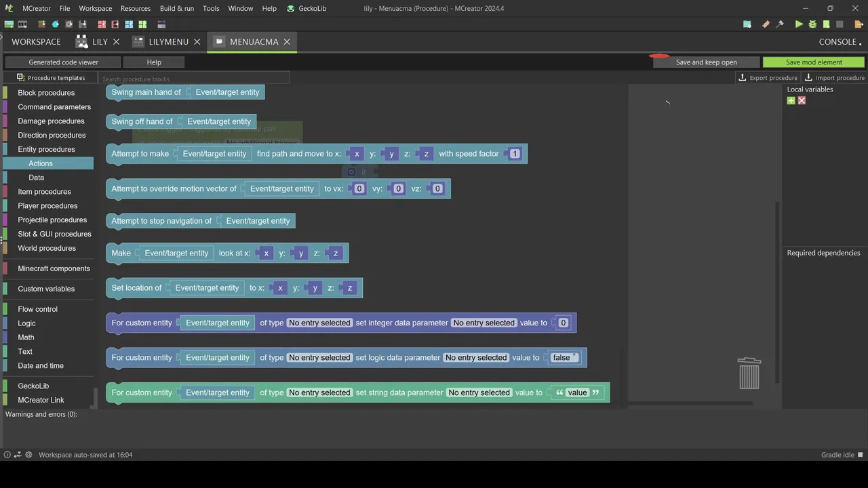Select the World procedures category

tap(47, 248)
